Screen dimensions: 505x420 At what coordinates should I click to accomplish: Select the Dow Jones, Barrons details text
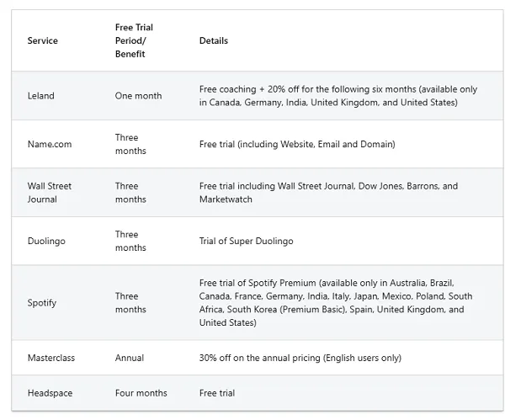(328, 193)
